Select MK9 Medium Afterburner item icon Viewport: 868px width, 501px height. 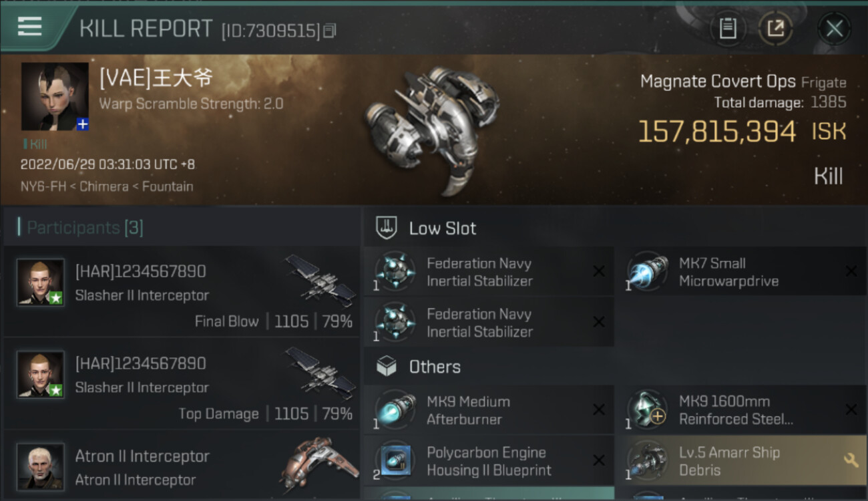(x=394, y=410)
